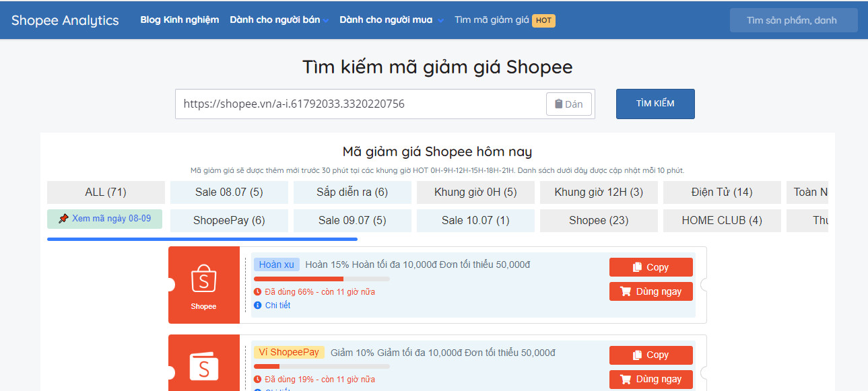Open the Blog Kinh nghiệm menu item

(179, 20)
